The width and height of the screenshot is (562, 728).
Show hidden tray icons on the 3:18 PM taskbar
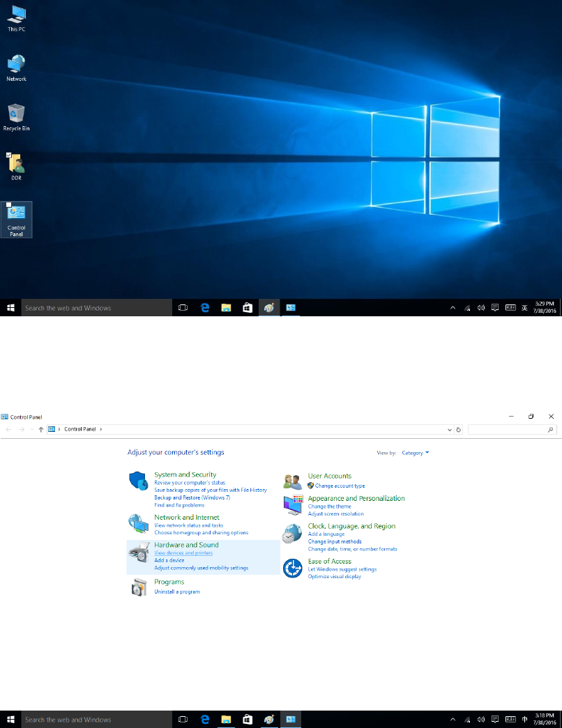453,719
